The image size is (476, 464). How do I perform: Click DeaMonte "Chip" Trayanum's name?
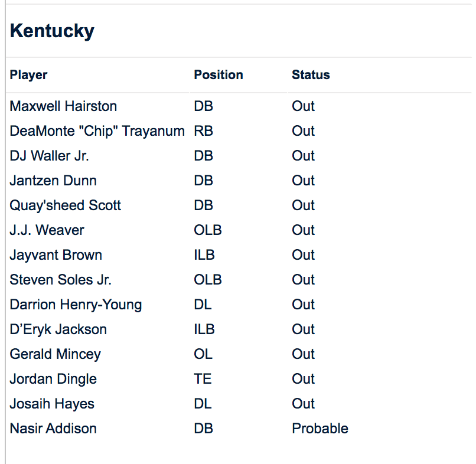click(x=97, y=131)
